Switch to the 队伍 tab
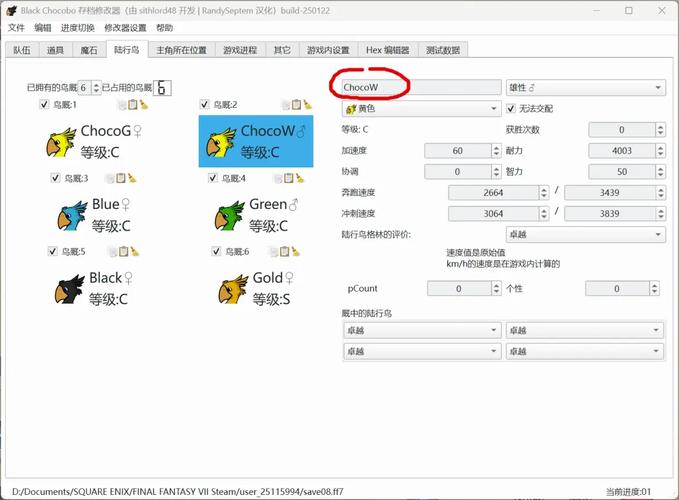This screenshot has width=679, height=500. (22, 50)
